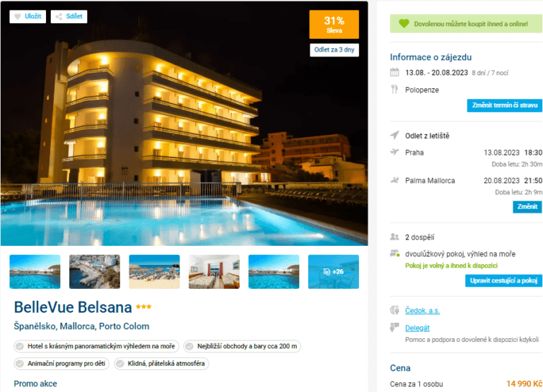Click Změnit termín či stravu button

[505, 105]
